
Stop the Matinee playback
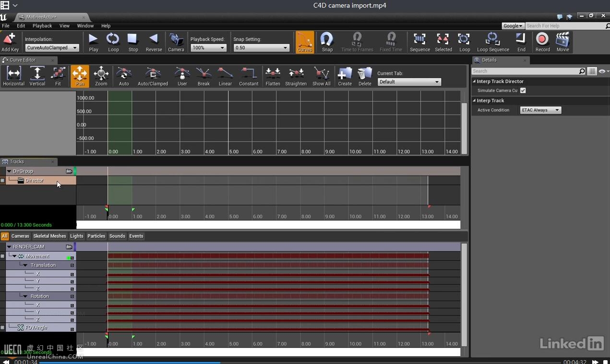[133, 42]
